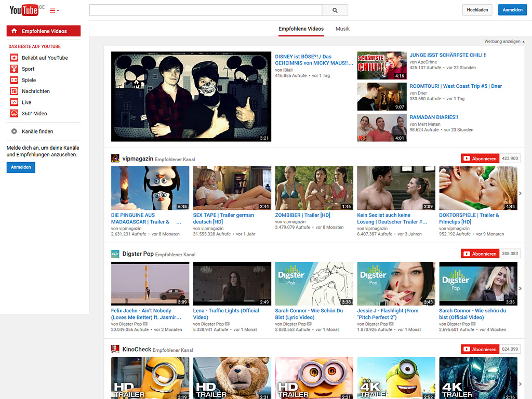Open the Live text link in the sidebar
Viewport: 532px width, 399px height.
tap(26, 102)
